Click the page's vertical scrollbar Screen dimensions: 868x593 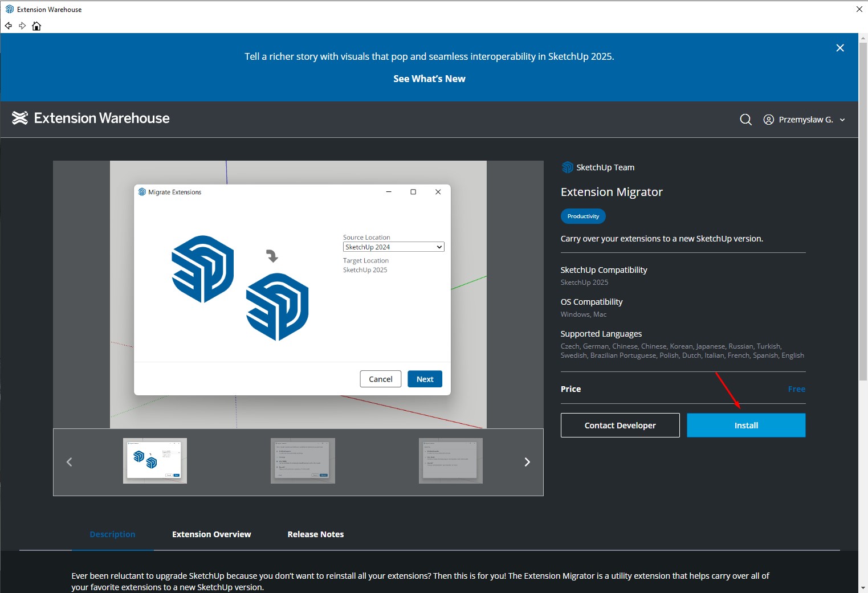coord(863,211)
